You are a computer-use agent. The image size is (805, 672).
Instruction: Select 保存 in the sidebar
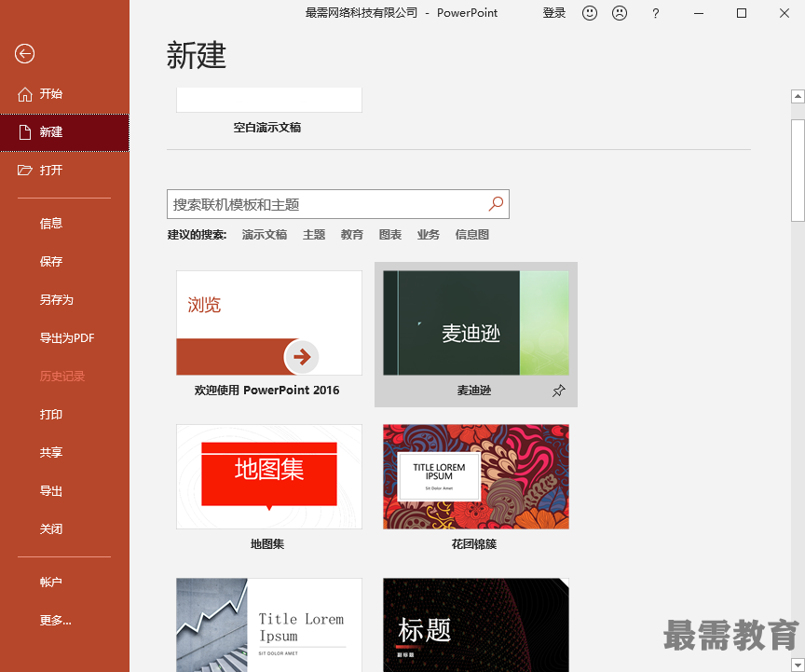click(x=51, y=262)
